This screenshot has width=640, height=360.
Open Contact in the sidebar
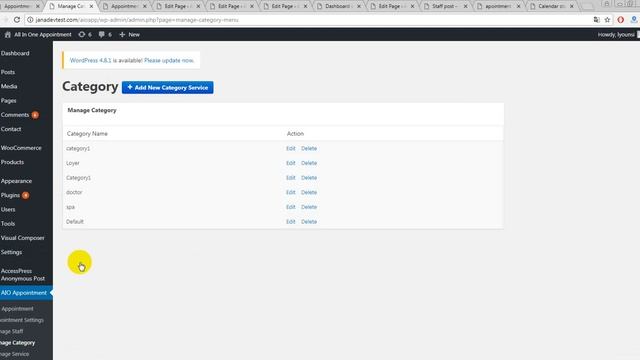click(x=11, y=129)
